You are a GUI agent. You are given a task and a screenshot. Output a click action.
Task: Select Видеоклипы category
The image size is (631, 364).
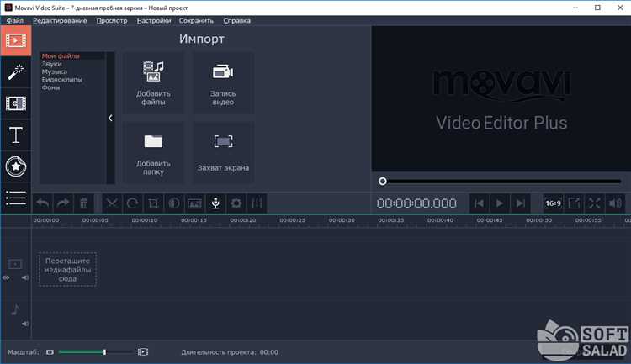[x=61, y=80]
